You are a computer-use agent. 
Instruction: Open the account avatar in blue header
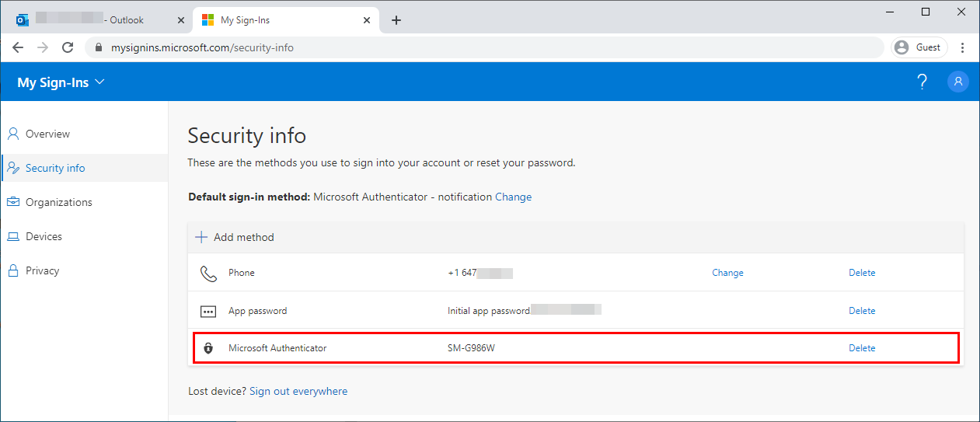click(958, 82)
